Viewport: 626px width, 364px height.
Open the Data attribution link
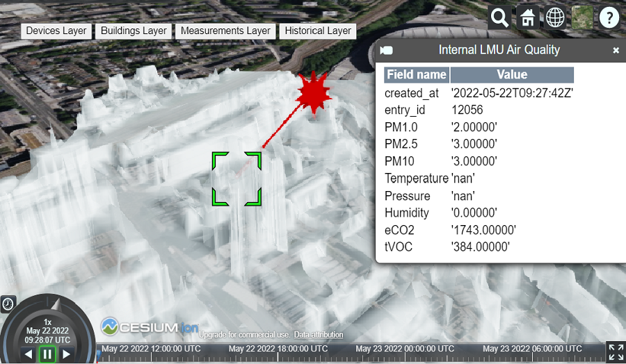point(319,335)
